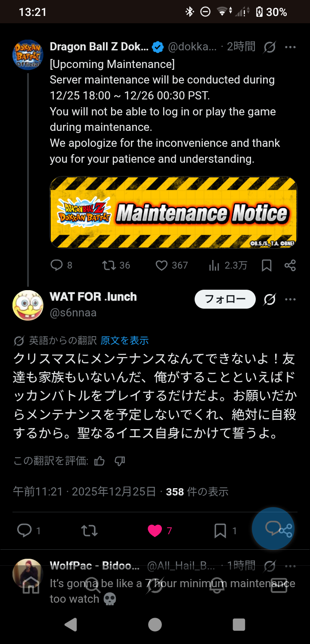This screenshot has width=310, height=644.
Task: Tap Grok icon beside Dokkan tweet timestamp
Action: click(270, 47)
